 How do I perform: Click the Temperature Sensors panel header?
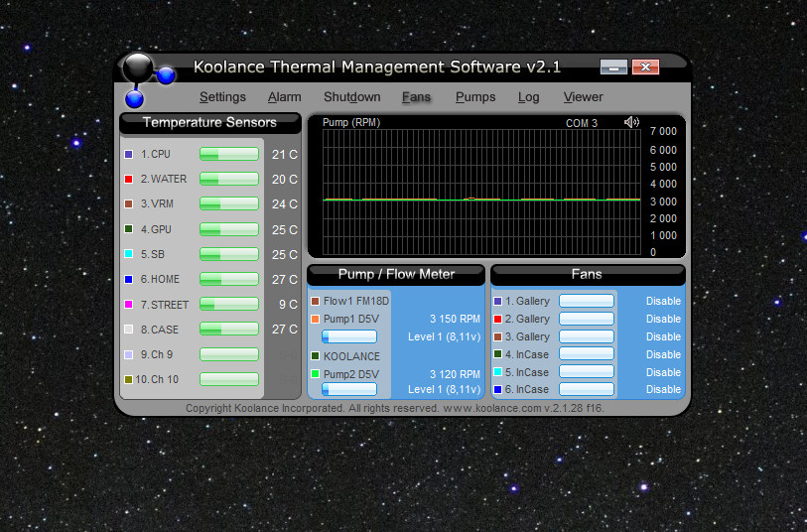click(210, 122)
